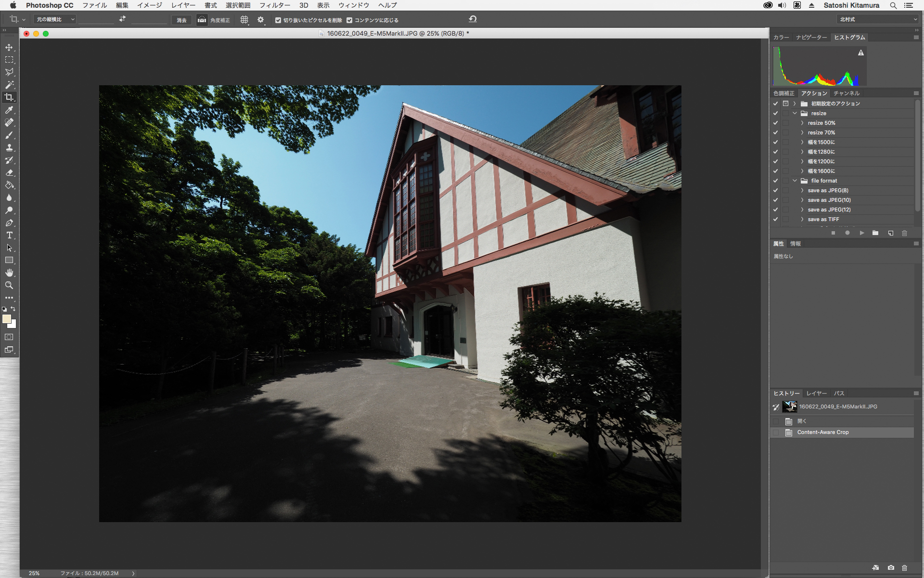924x578 pixels.
Task: Expand the save as TIFF action
Action: [802, 219]
